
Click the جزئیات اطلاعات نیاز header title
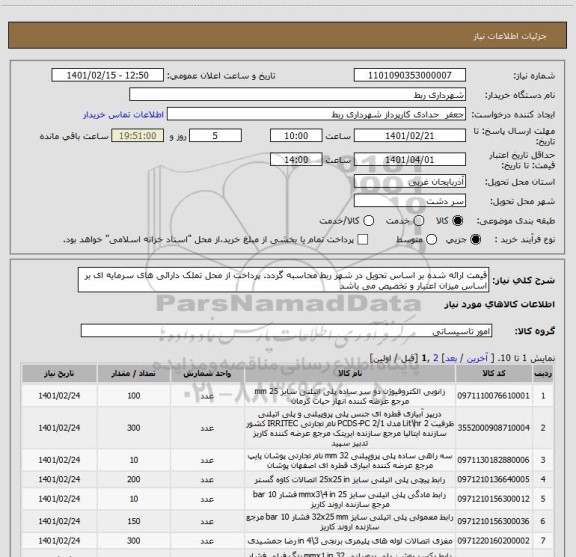[x=510, y=36]
